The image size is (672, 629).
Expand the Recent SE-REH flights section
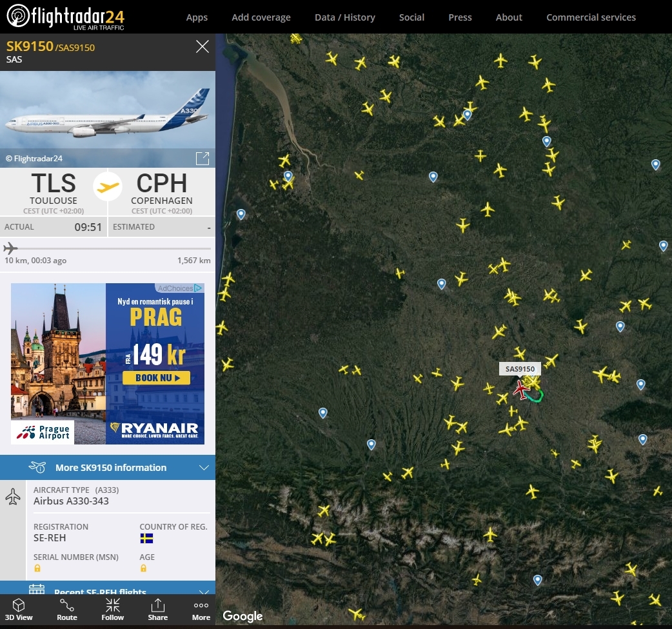tap(108, 588)
